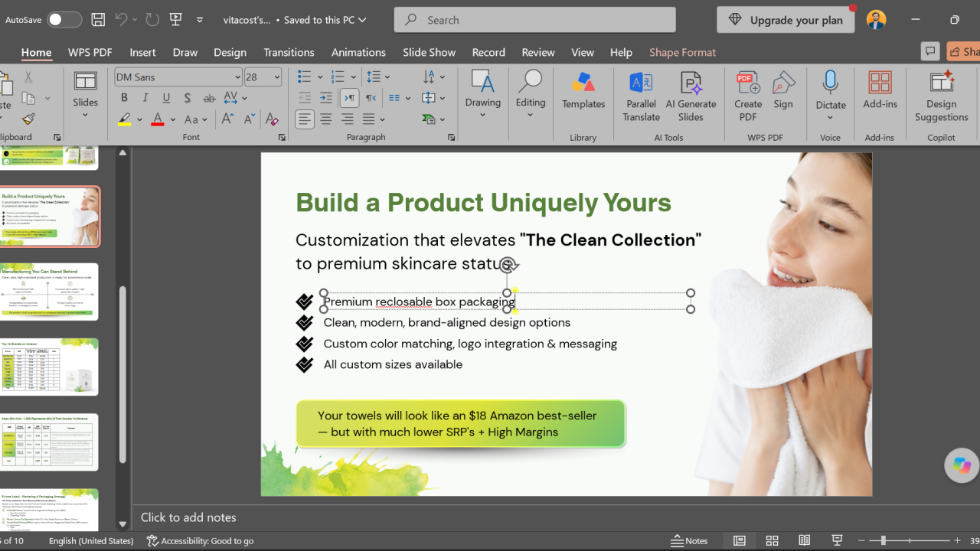Apply Strikethrough formatting
Image resolution: width=980 pixels, height=551 pixels.
(209, 98)
